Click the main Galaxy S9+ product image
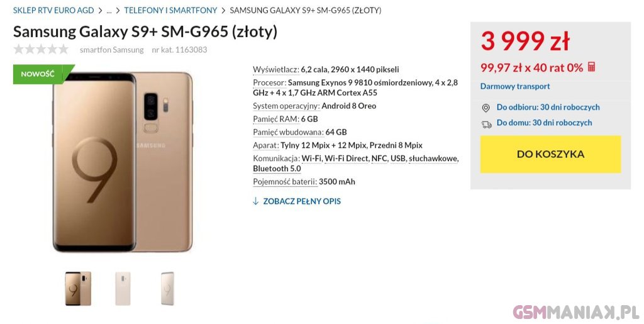 123,162
